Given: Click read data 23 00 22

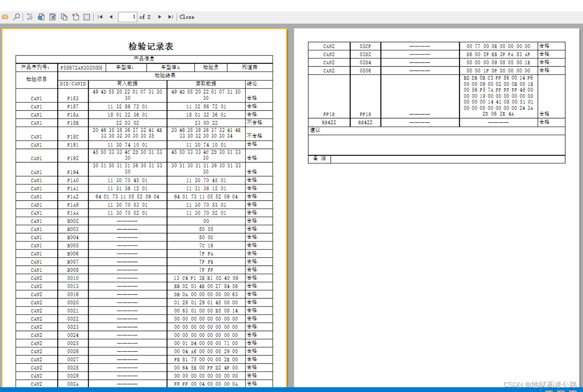Looking at the screenshot, I should click(206, 123).
